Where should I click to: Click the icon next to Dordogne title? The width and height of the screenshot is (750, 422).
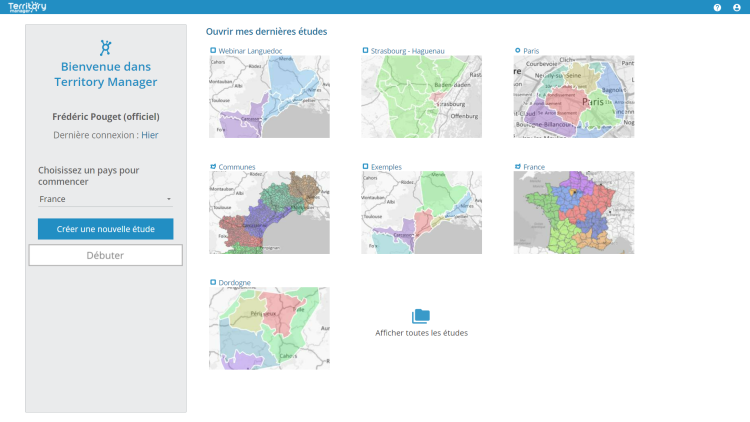(x=212, y=282)
